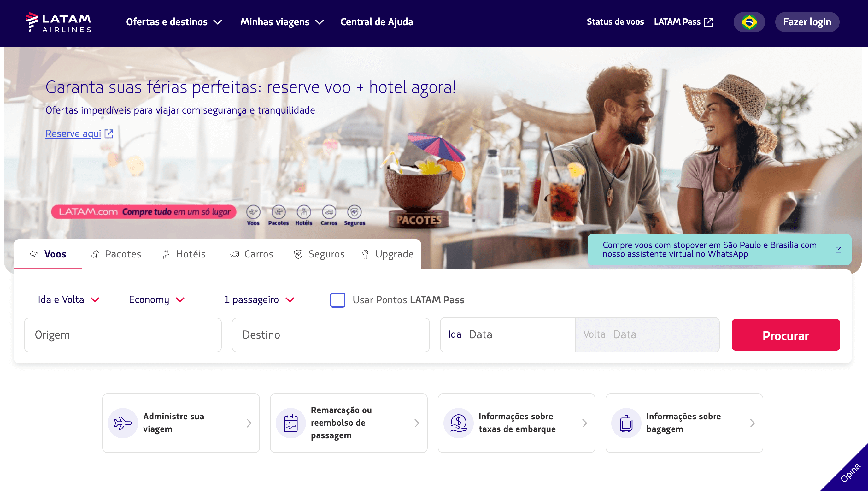The height and width of the screenshot is (491, 868).
Task: Click the arrow on Informações sobre bagagem card
Action: (x=753, y=423)
